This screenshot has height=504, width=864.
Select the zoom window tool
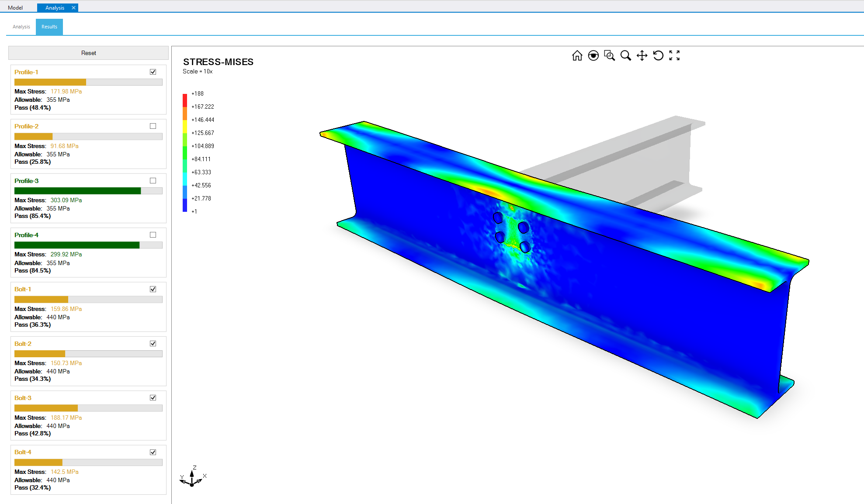tap(609, 55)
